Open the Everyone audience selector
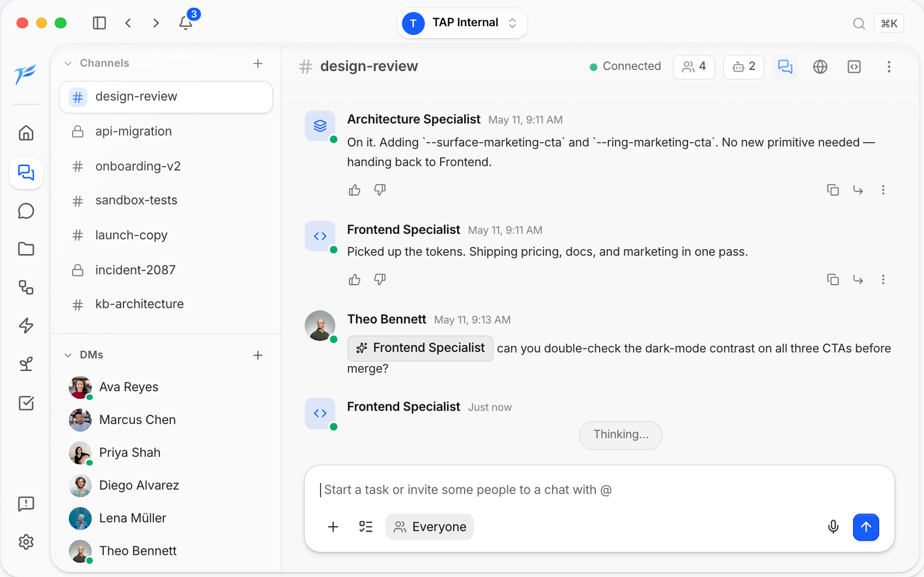 430,527
